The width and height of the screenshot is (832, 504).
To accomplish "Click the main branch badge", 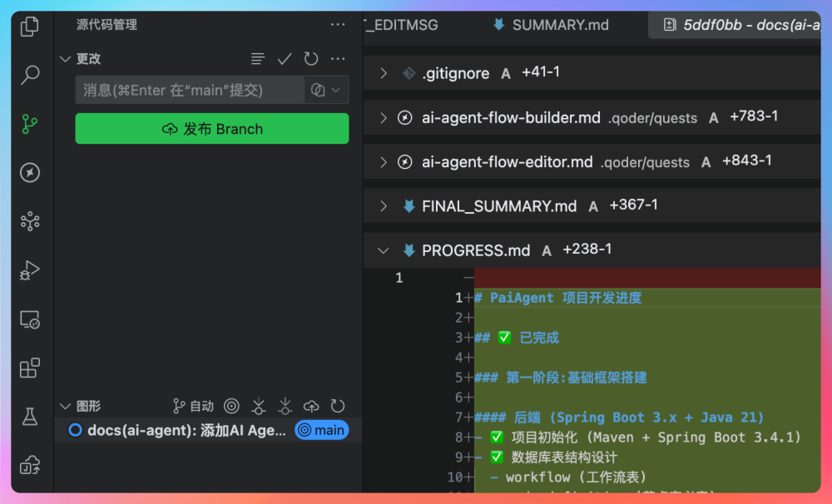I will [x=322, y=430].
